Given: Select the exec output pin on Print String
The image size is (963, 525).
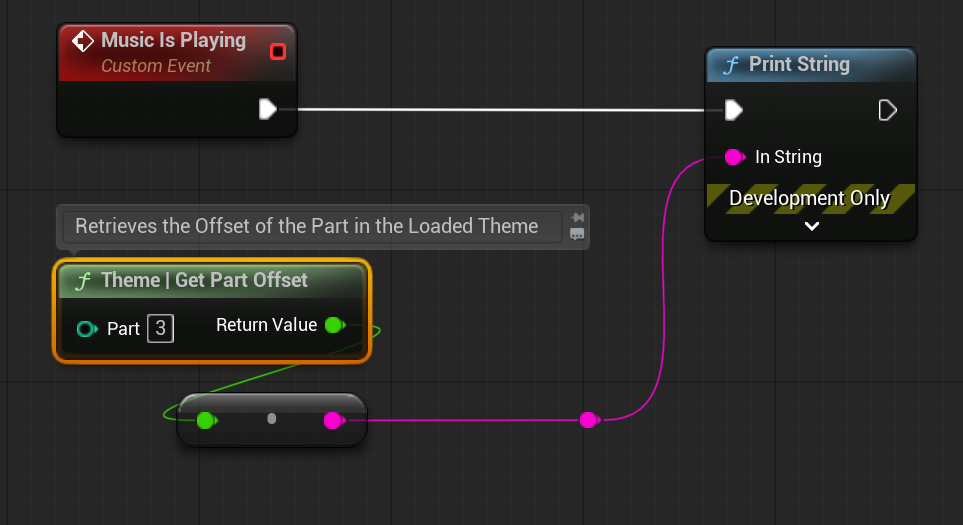Looking at the screenshot, I should pyautogui.click(x=887, y=110).
